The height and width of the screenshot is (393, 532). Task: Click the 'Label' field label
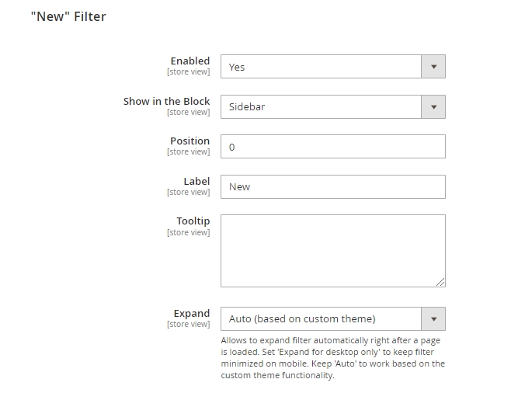tap(196, 181)
